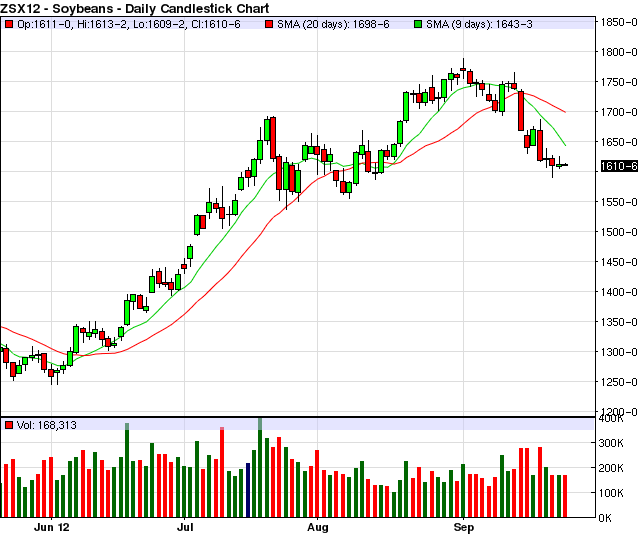Click the 1250-0 price axis label
This screenshot has height=536, width=640.
point(619,382)
